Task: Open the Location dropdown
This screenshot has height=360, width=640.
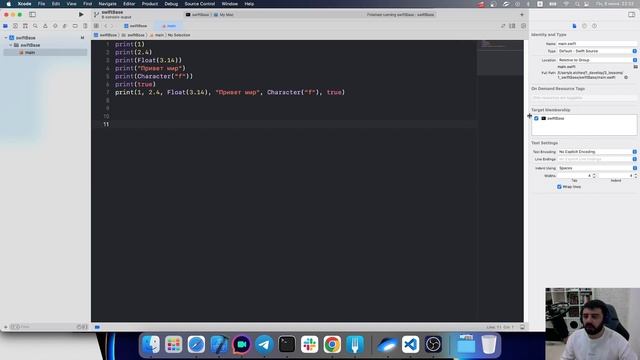Action: [597, 60]
